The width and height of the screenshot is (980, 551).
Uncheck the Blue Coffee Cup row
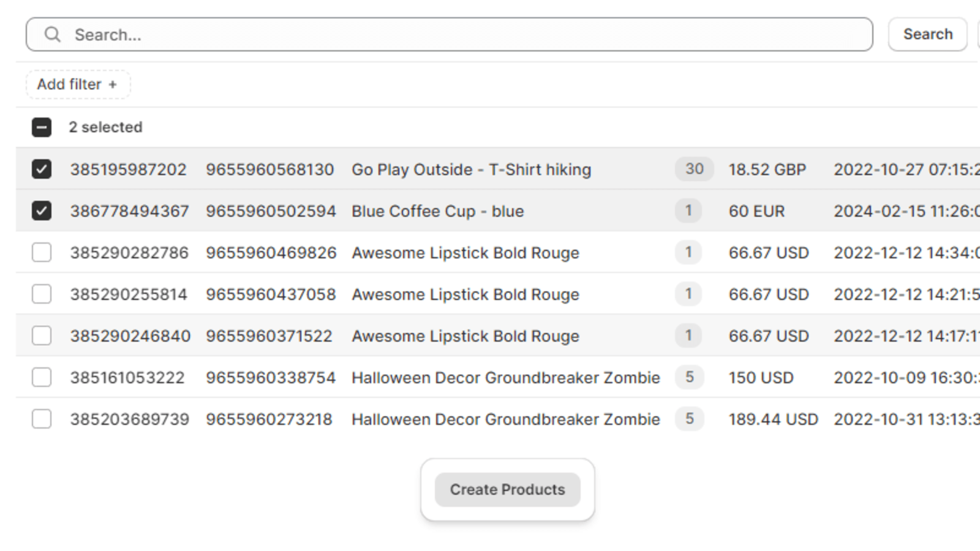point(42,211)
